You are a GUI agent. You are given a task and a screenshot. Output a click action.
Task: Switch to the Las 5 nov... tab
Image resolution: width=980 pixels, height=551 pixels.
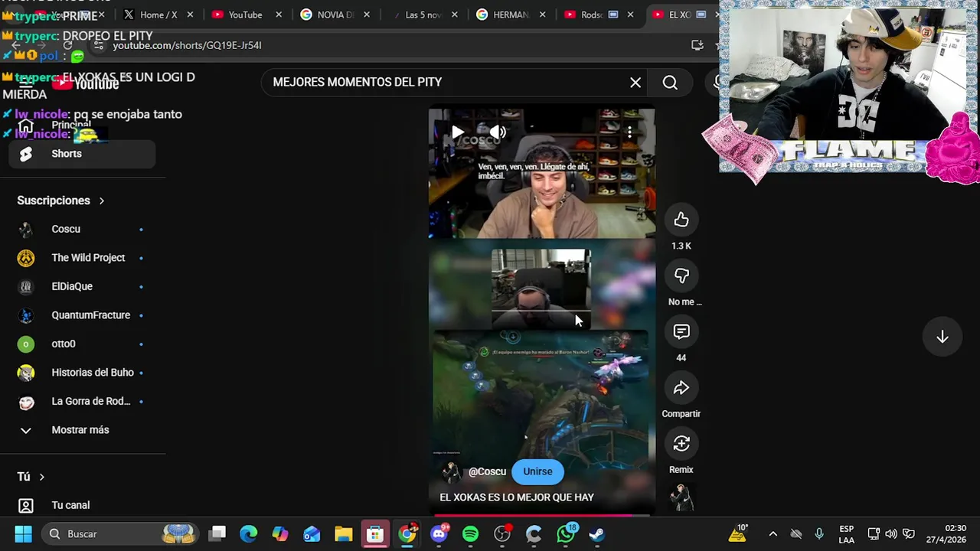(423, 15)
